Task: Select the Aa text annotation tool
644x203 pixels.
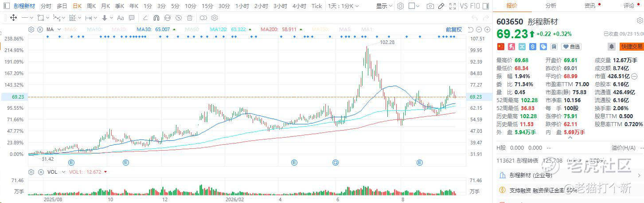Action: 120,18
